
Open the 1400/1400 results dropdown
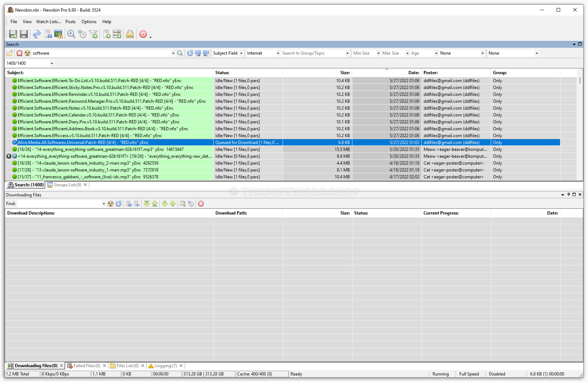pyautogui.click(x=52, y=63)
